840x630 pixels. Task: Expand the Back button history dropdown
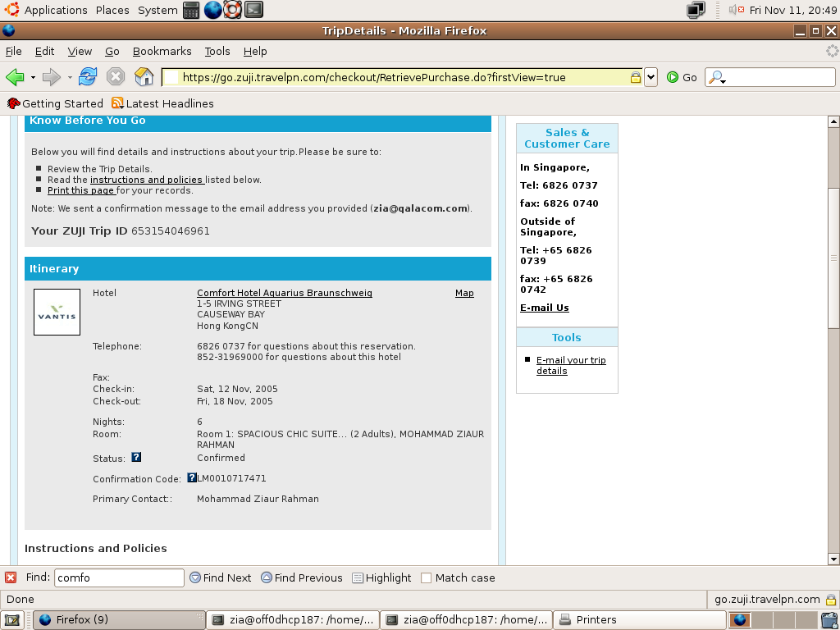click(x=33, y=78)
